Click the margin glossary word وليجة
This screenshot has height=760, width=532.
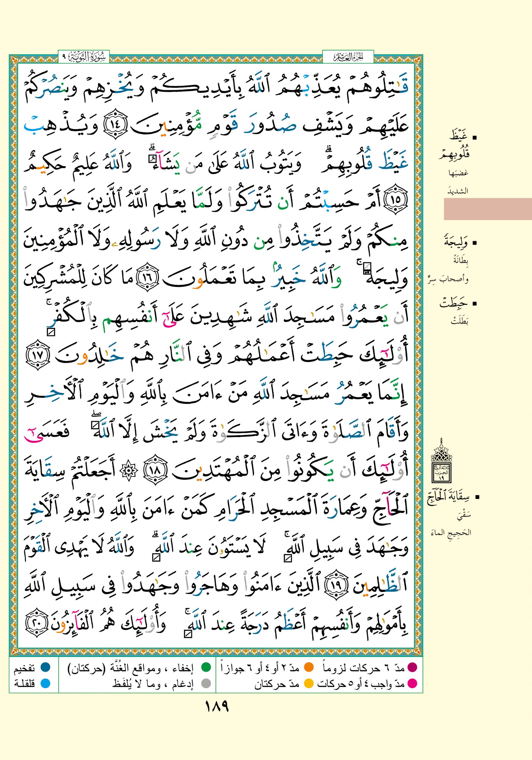456,243
